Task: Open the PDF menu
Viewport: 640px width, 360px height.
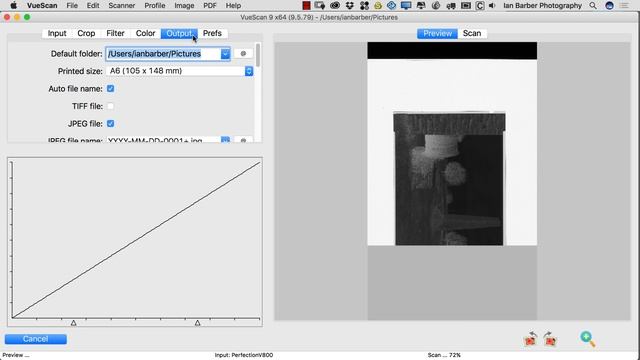Action: [210, 6]
